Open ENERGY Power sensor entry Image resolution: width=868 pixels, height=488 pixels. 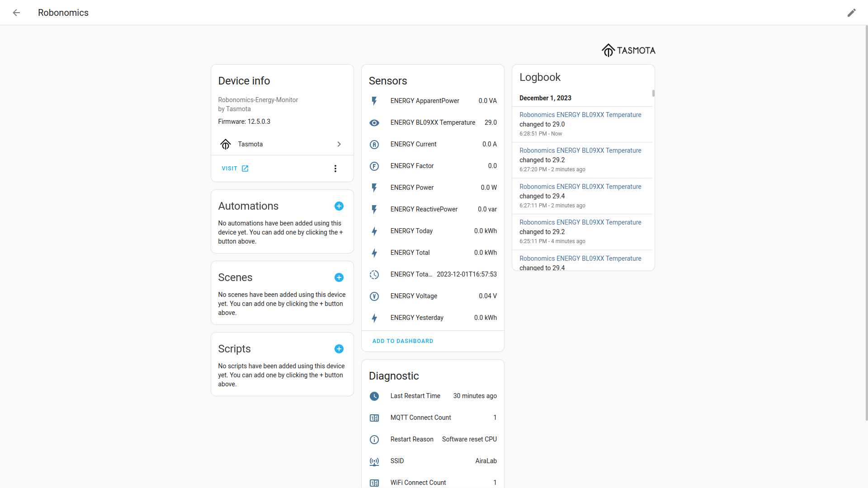point(433,188)
